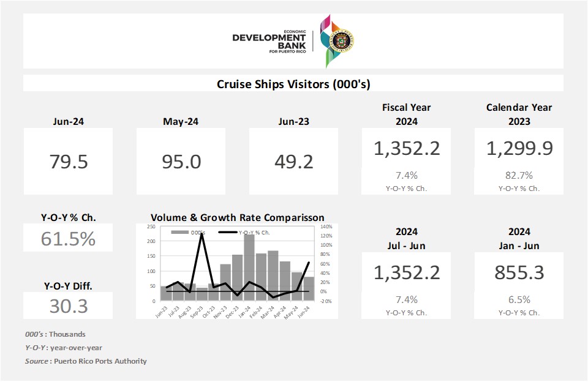This screenshot has height=382, width=588.
Task: Select the May-24 value card showing 95.0
Action: (181, 162)
